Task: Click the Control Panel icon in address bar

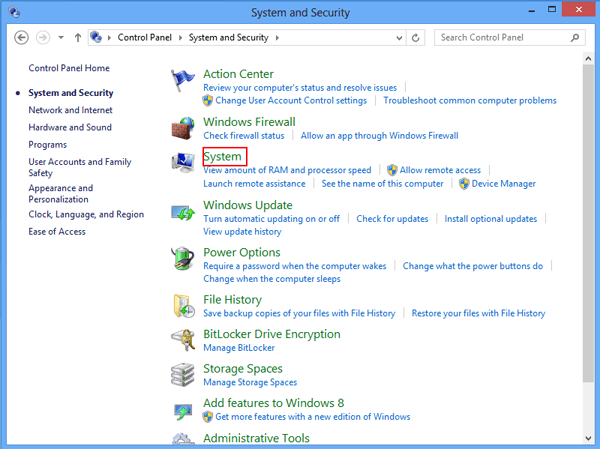Action: point(96,37)
